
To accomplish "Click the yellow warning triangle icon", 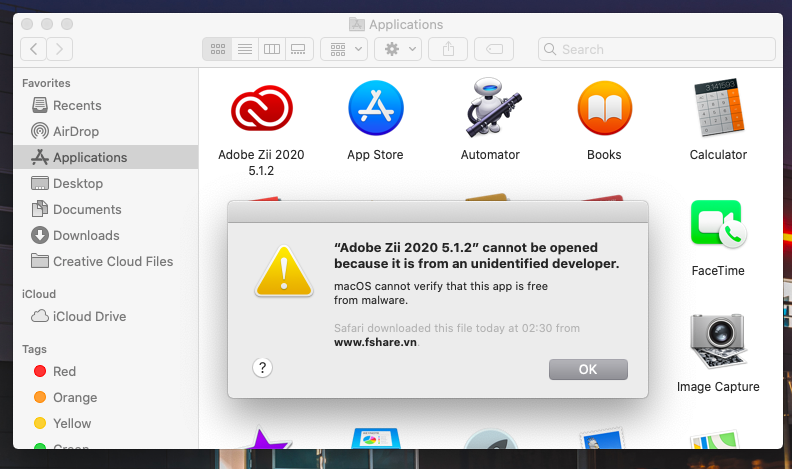I will (284, 271).
